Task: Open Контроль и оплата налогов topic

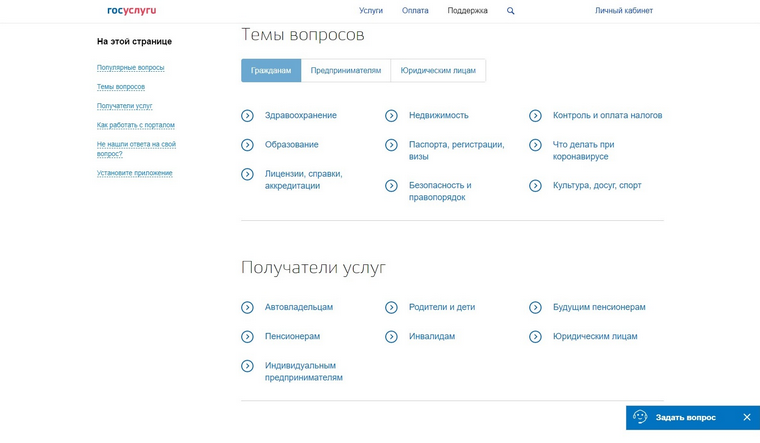Action: 607,115
